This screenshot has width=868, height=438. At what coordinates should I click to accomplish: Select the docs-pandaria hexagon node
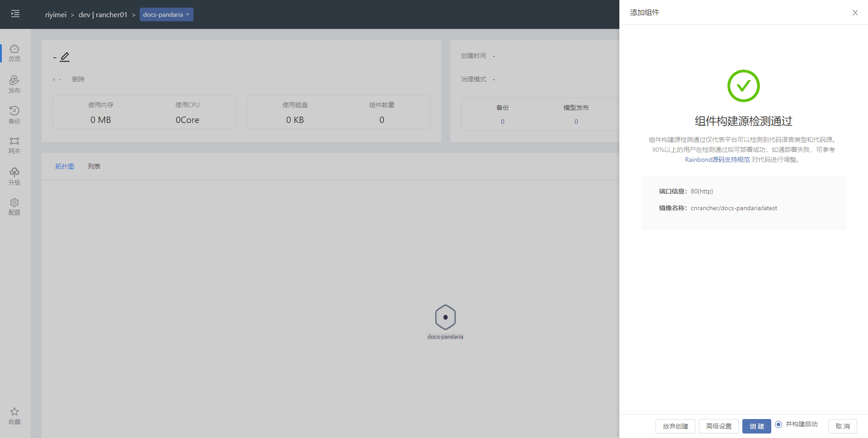tap(445, 317)
